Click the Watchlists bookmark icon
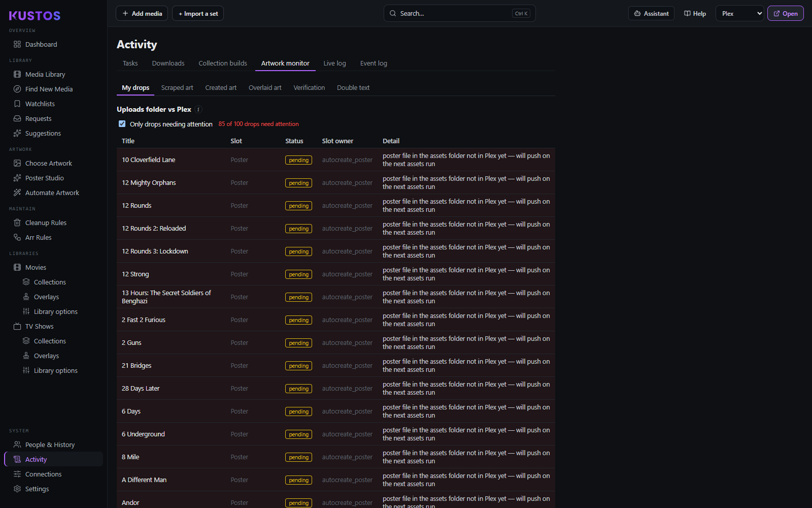The height and width of the screenshot is (508, 812). coord(17,104)
